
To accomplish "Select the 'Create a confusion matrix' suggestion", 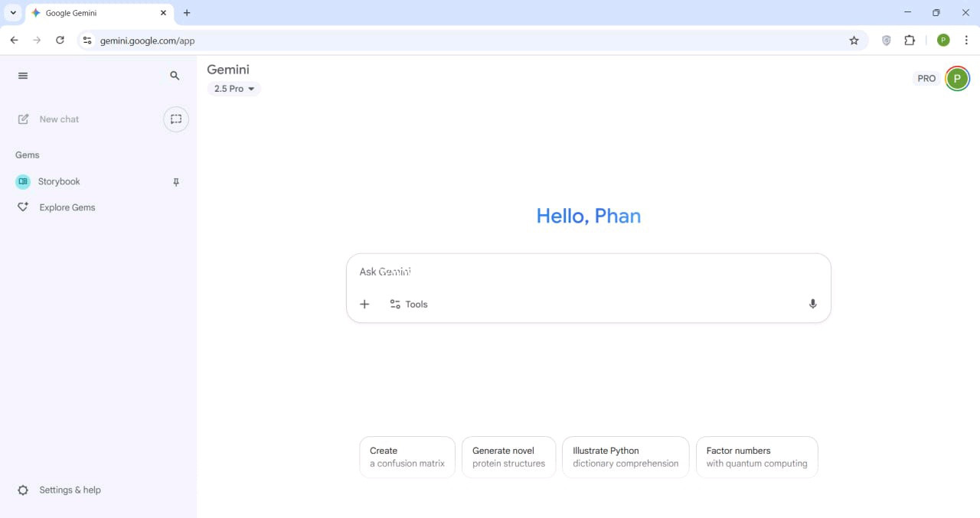I will click(407, 457).
